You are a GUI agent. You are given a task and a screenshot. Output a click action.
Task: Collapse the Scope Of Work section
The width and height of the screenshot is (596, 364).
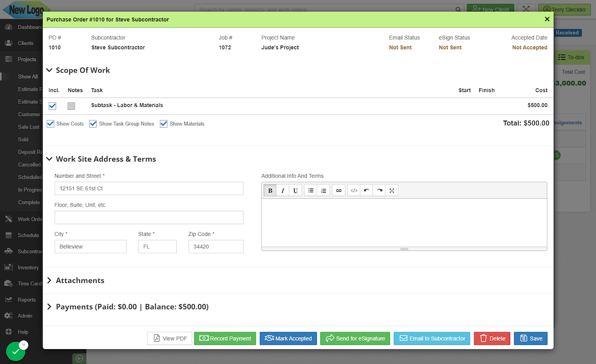click(x=50, y=71)
